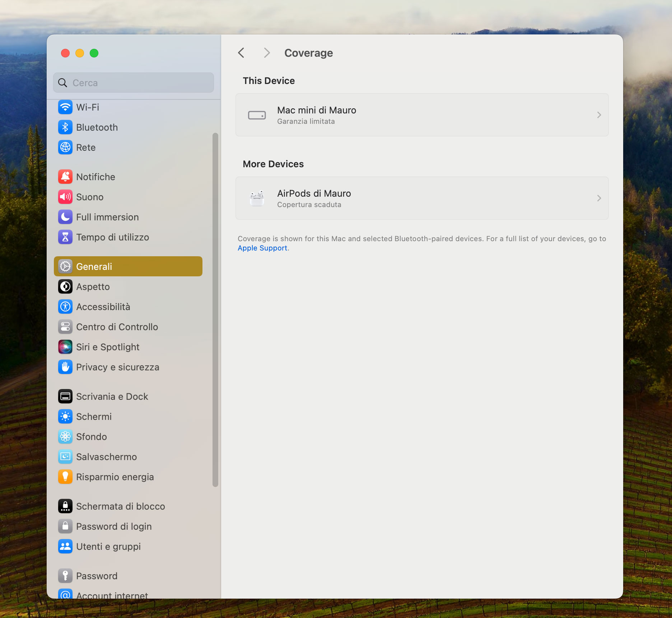Viewport: 672px width, 618px height.
Task: Click the Centro di Controllo icon
Action: [x=65, y=327]
